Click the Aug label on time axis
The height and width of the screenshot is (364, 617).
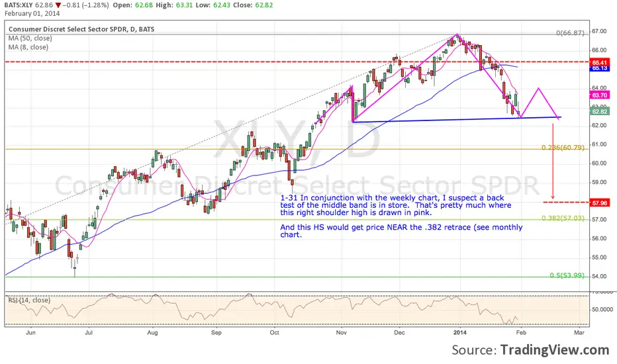tap(152, 332)
